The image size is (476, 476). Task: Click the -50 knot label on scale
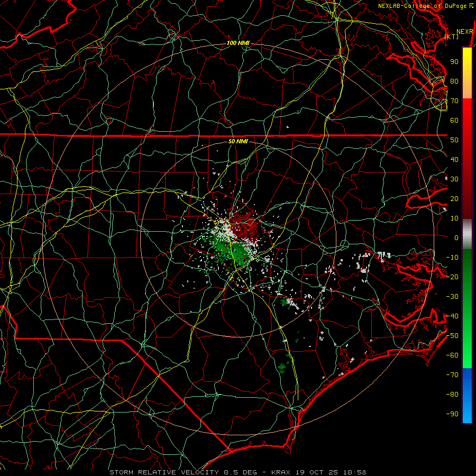452,336
